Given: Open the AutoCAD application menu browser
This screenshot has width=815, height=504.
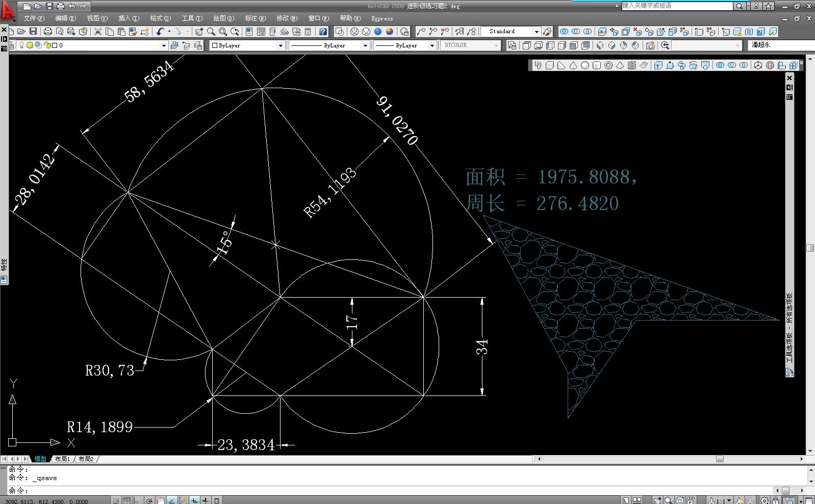Looking at the screenshot, I should point(8,11).
